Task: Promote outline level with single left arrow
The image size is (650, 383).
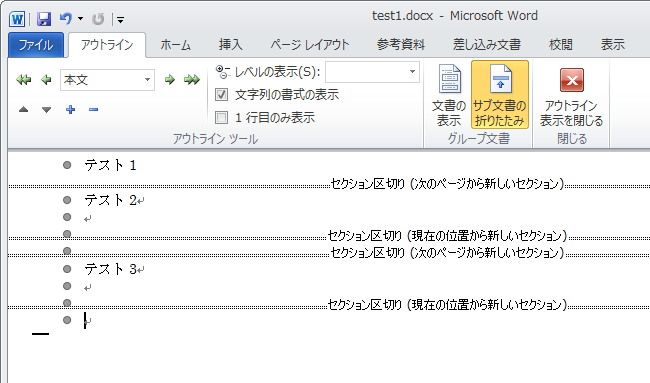Action: tap(46, 80)
